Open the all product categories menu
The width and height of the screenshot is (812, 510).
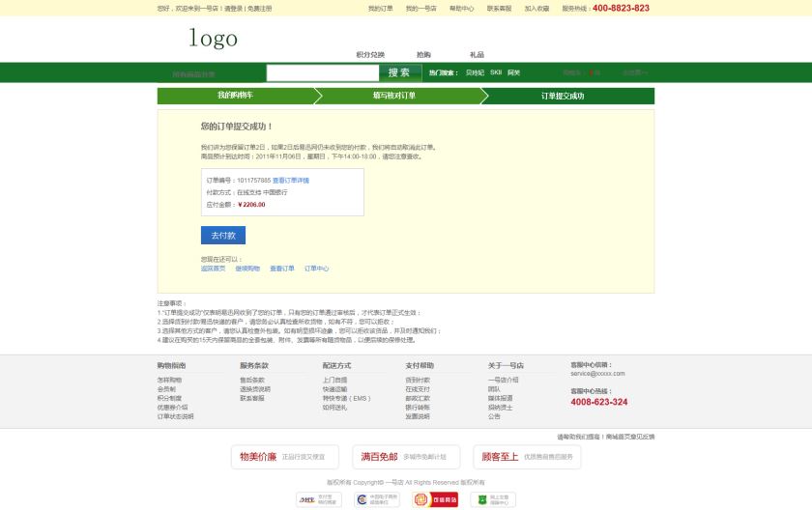tap(194, 74)
